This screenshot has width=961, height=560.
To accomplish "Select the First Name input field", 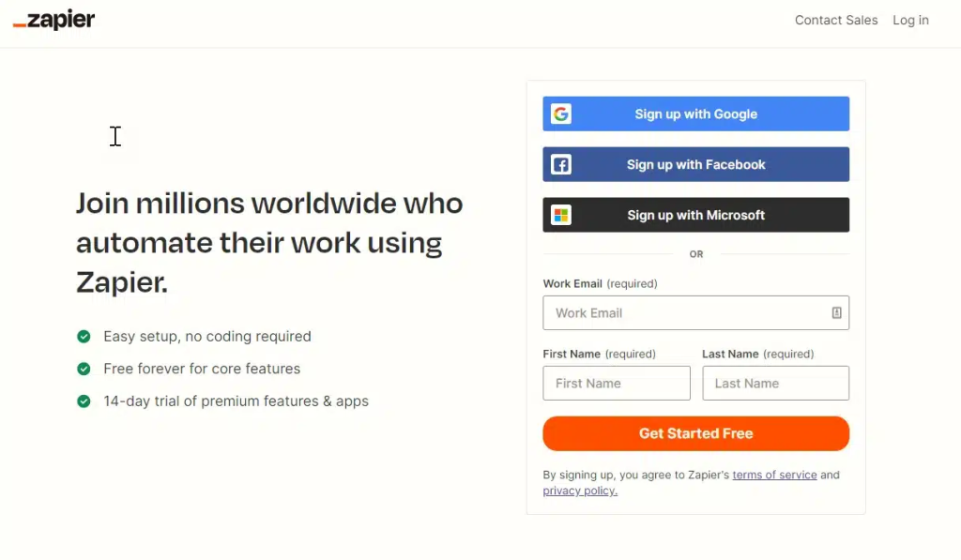I will coord(616,384).
